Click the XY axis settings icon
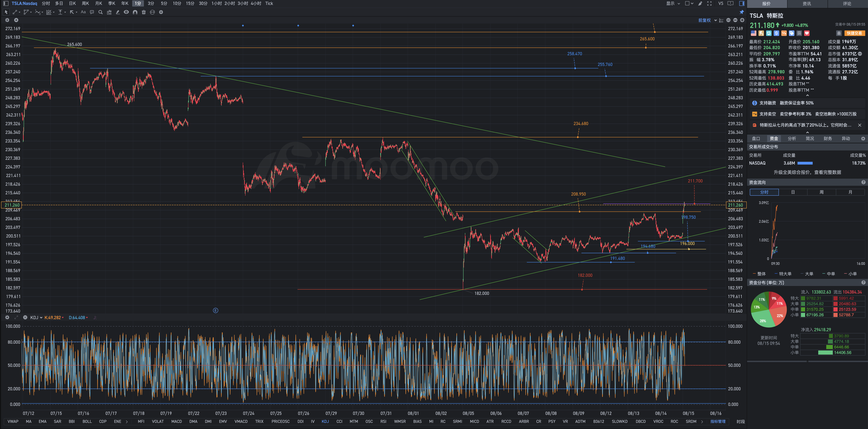868x429 pixels. click(721, 20)
